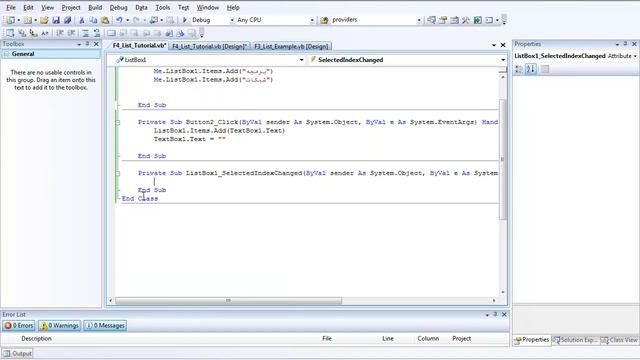
Task: Click the Display Word Completion Aa icon
Action: click(x=45, y=33)
